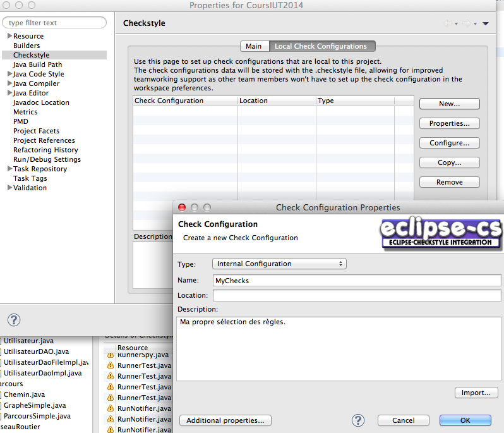The image size is (504, 433).
Task: Click the help icon in Properties window
Action: pos(13,320)
